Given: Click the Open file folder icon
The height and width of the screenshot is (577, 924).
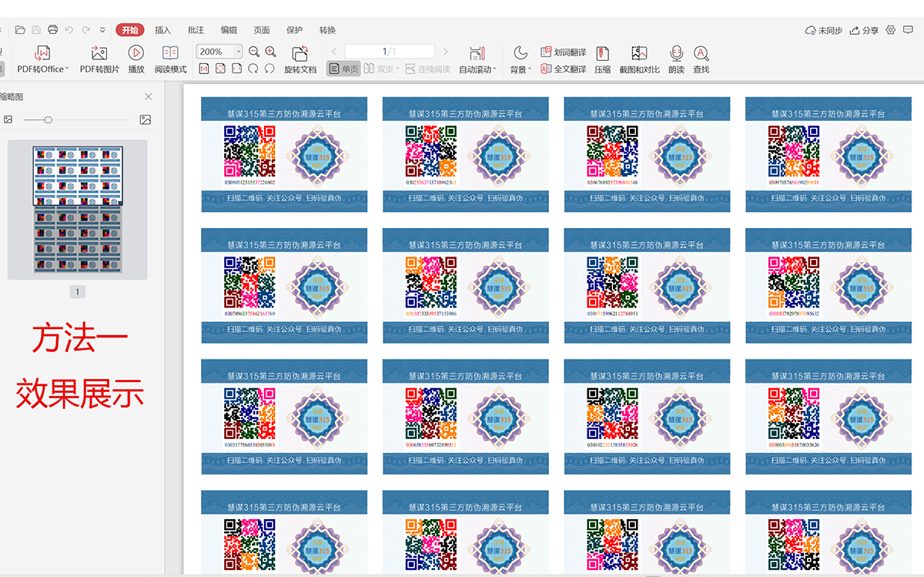Looking at the screenshot, I should pos(20,30).
